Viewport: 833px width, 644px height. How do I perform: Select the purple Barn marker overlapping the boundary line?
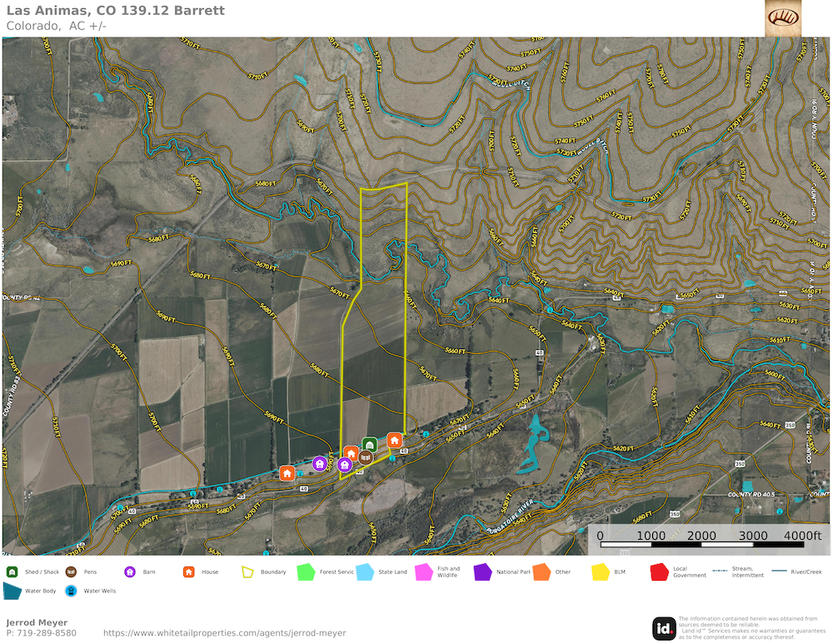[x=345, y=465]
